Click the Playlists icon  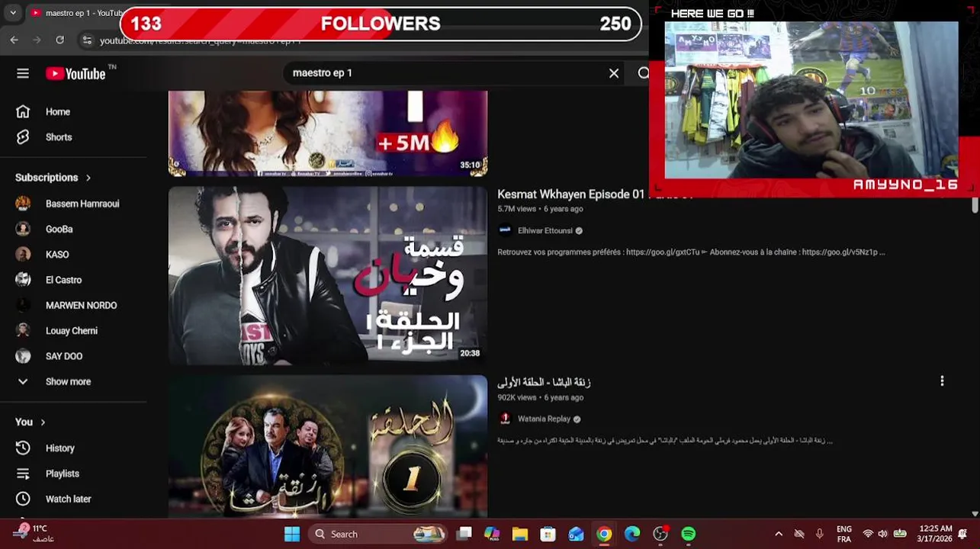click(x=23, y=474)
